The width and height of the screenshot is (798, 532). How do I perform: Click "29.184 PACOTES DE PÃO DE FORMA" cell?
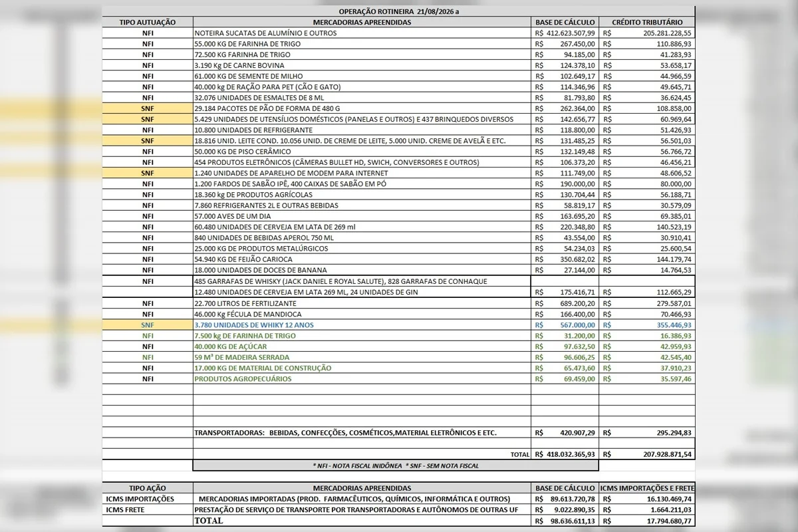pyautogui.click(x=362, y=108)
